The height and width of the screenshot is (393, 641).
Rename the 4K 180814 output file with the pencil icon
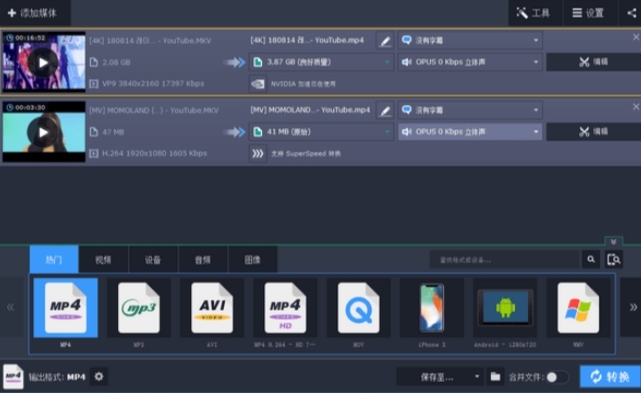pos(385,40)
